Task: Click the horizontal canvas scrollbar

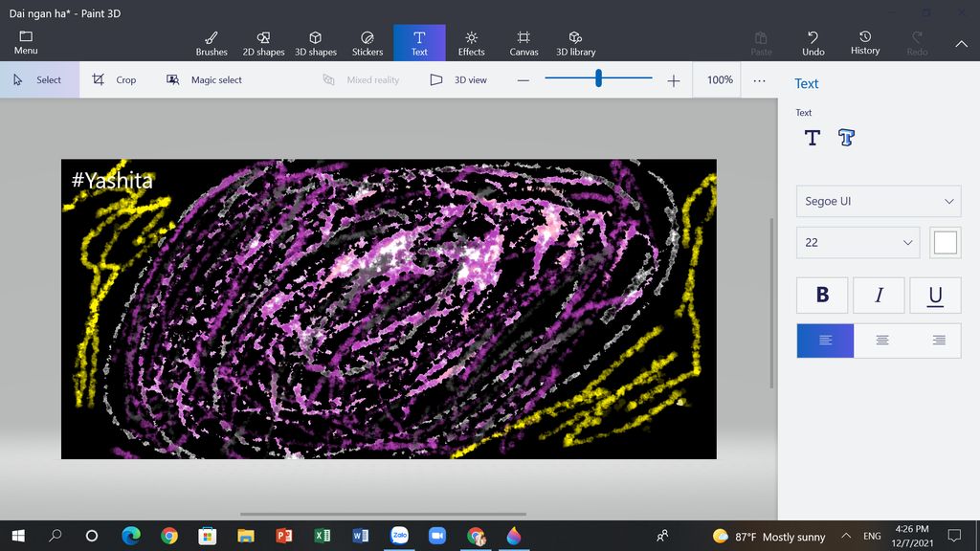Action: pos(383,514)
